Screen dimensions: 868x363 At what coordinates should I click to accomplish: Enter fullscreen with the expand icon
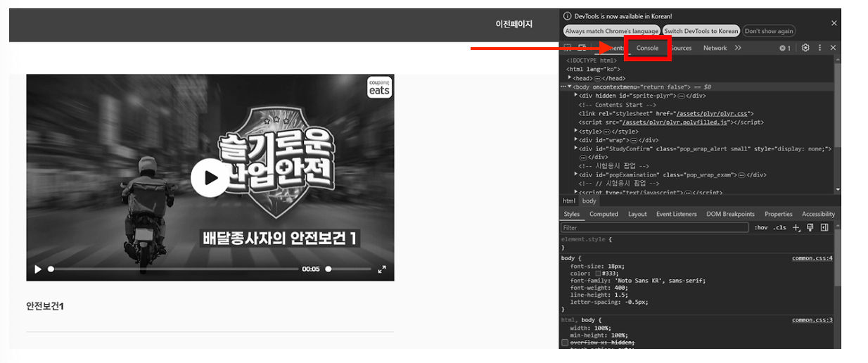click(382, 269)
